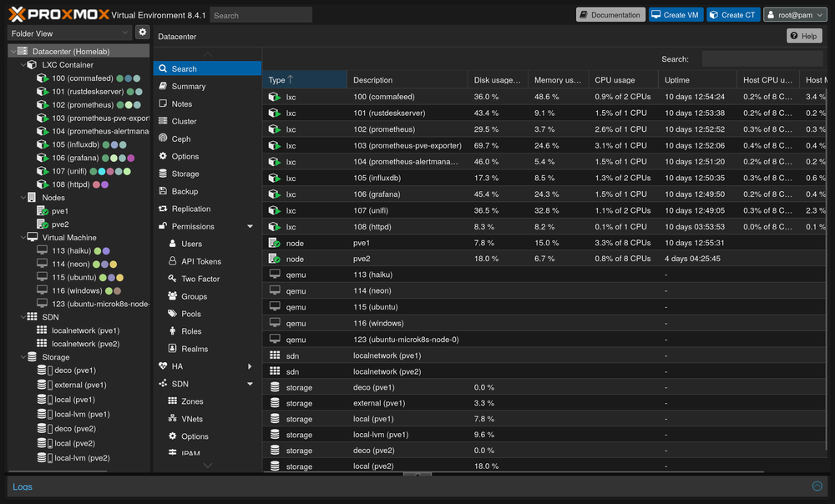Sort by the CPU usage column header
Image resolution: width=835 pixels, height=504 pixels.
point(623,80)
